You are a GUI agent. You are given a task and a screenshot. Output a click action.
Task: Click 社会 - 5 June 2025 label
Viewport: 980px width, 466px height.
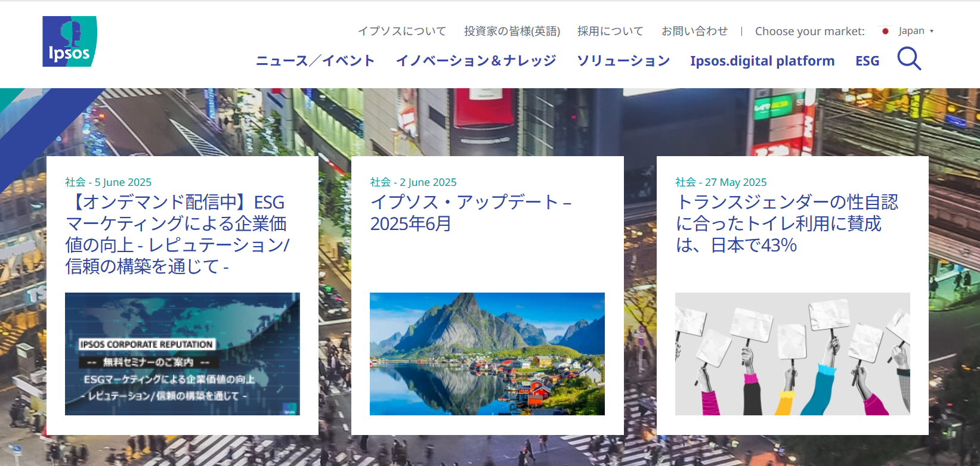(109, 182)
